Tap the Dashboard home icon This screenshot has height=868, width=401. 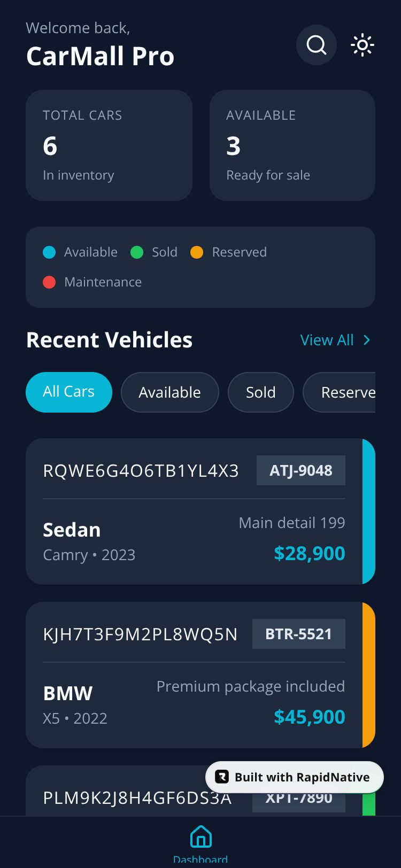pyautogui.click(x=201, y=838)
